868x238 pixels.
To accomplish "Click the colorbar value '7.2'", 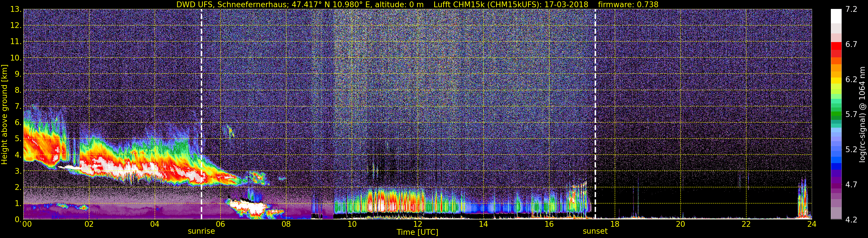I will coord(851,10).
